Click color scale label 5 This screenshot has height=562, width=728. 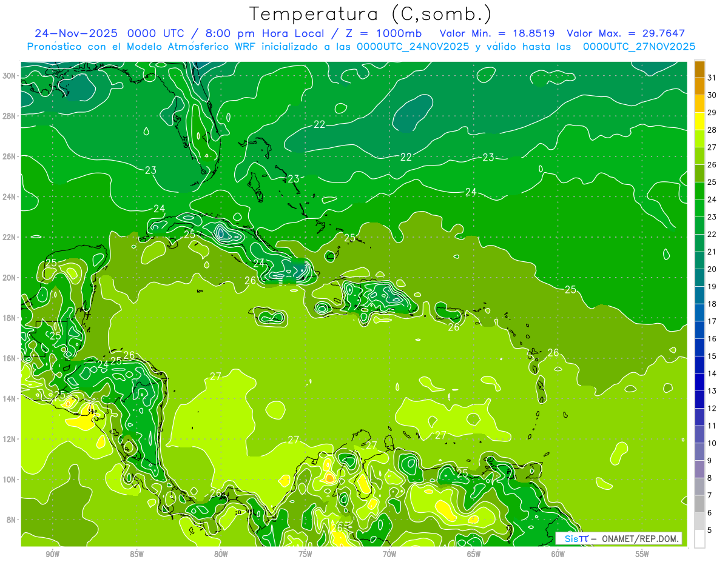tap(710, 530)
